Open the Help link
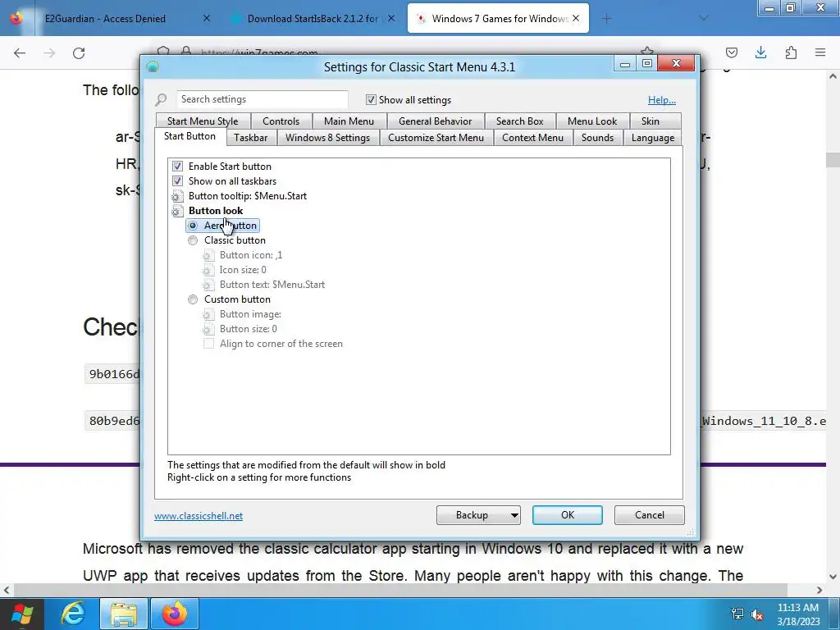The width and height of the screenshot is (840, 630). click(662, 99)
